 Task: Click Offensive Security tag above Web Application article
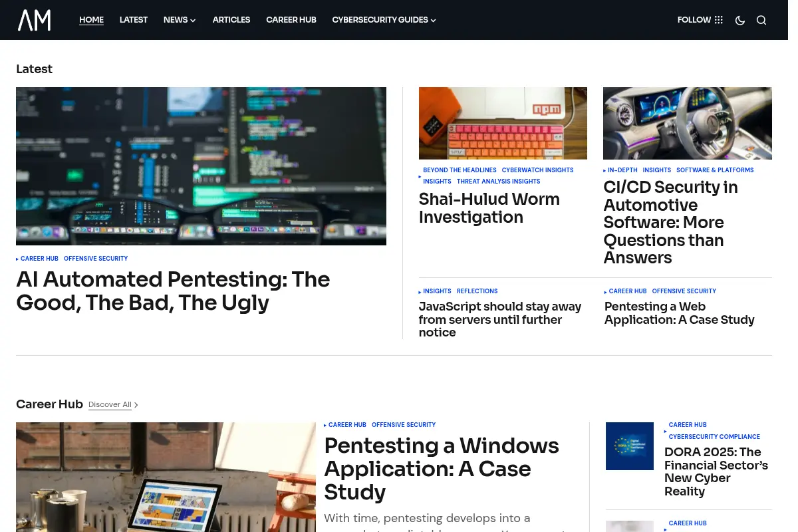[x=684, y=291]
